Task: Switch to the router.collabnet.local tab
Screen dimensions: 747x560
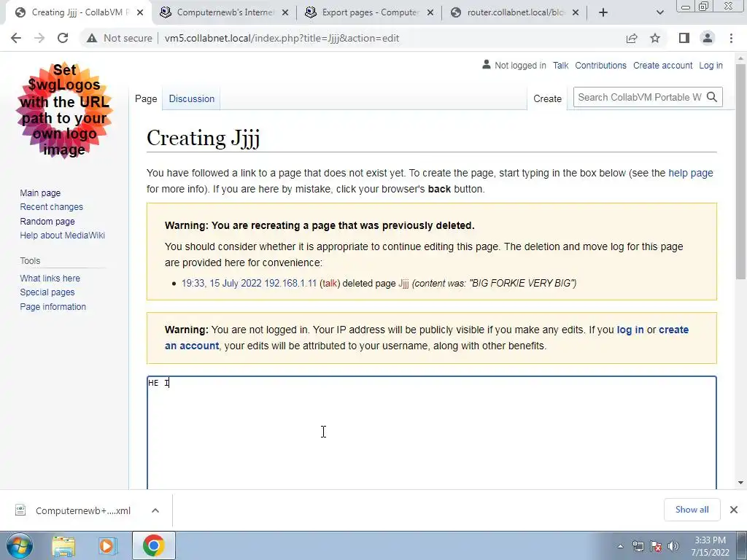Action: (514, 13)
